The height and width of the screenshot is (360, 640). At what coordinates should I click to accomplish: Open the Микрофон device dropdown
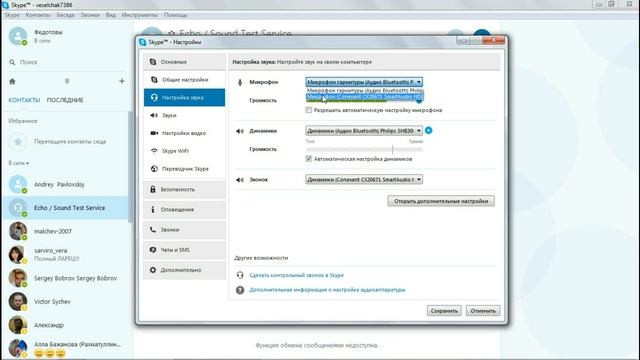[364, 82]
